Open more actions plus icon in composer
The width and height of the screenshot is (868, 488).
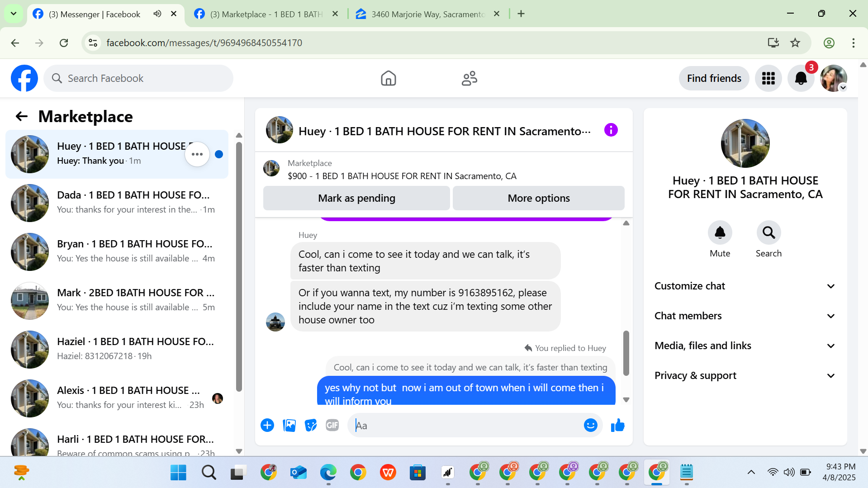pos(267,425)
